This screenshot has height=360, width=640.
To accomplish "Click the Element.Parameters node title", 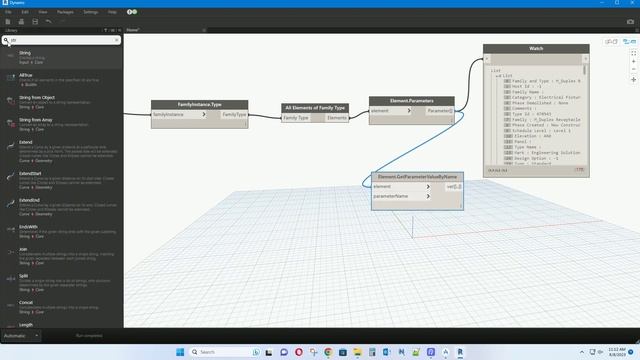I will pyautogui.click(x=411, y=101).
